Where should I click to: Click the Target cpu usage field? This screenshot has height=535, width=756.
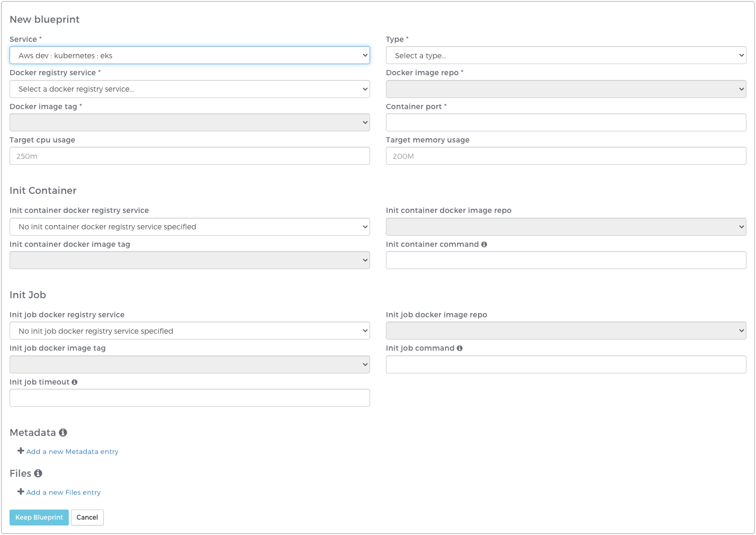point(190,156)
